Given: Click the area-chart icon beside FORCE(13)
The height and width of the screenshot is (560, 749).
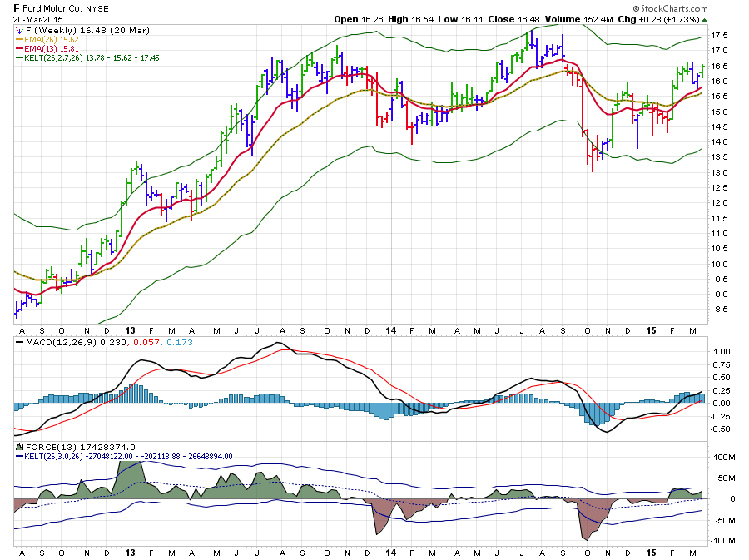Looking at the screenshot, I should [18, 447].
